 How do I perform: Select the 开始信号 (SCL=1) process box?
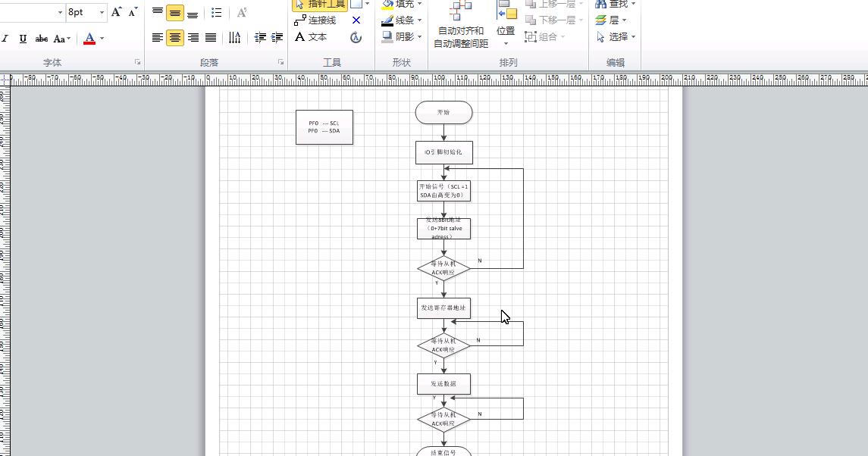coord(444,191)
